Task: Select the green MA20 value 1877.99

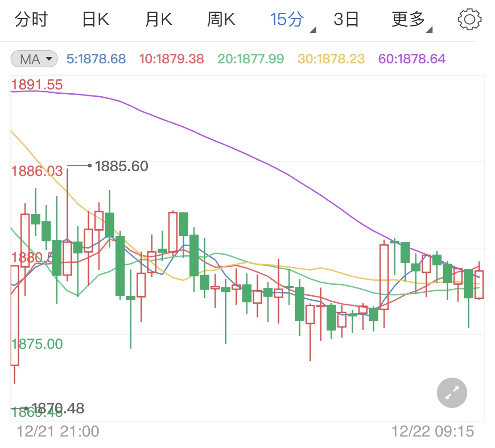Action: (250, 59)
